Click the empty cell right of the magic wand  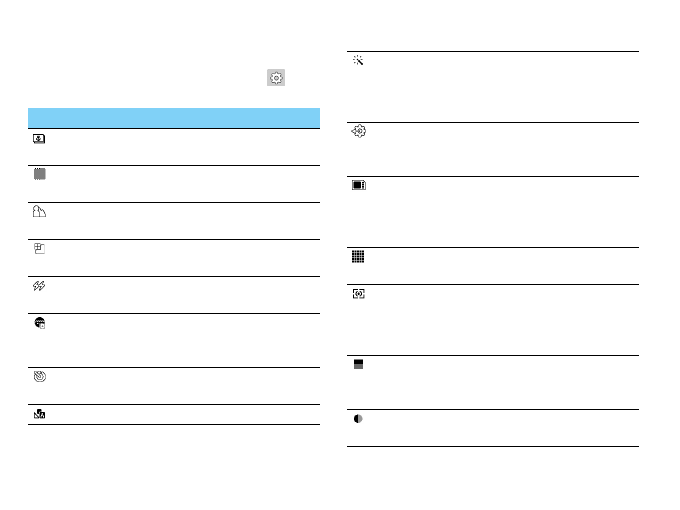(x=500, y=86)
